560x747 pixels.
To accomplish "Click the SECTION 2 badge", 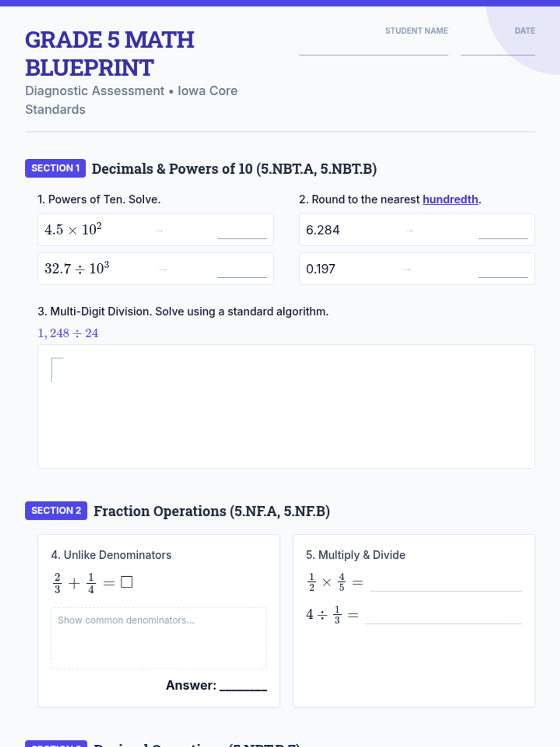I will tap(56, 511).
